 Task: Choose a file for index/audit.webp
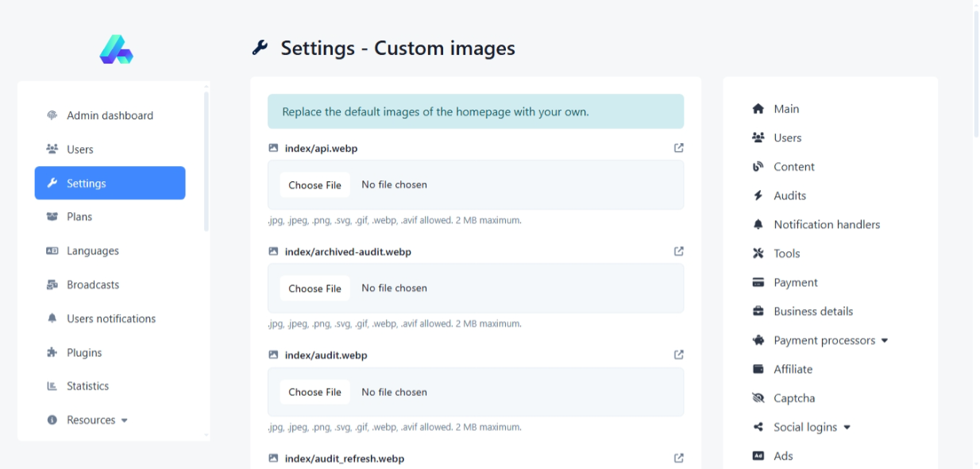[x=314, y=392]
